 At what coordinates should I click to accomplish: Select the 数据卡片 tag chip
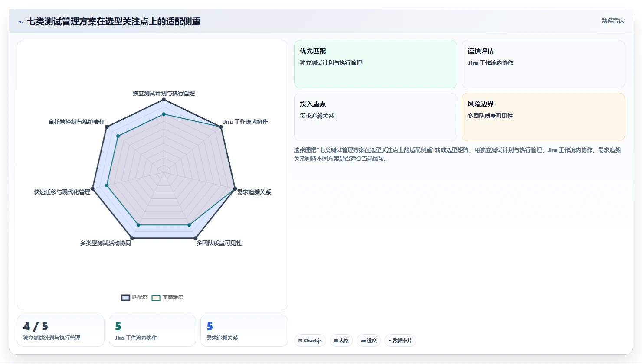click(400, 341)
